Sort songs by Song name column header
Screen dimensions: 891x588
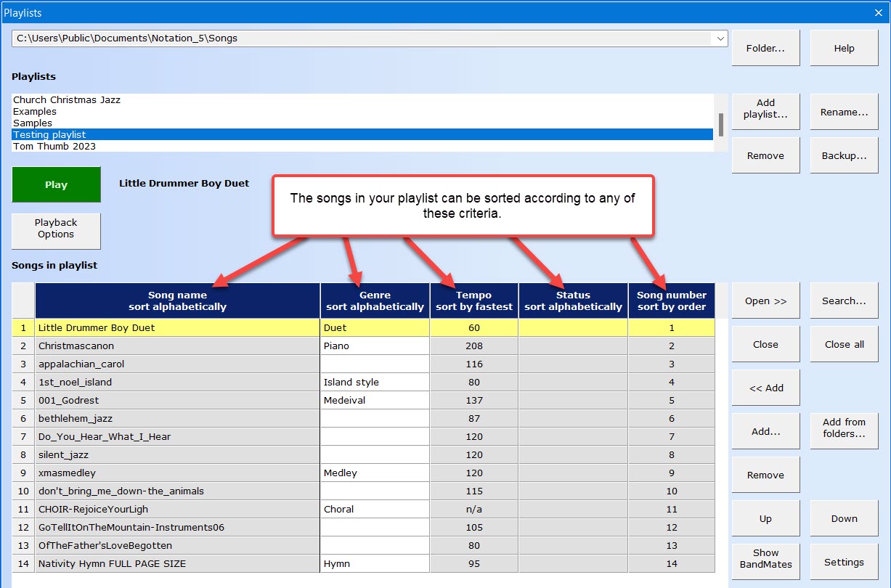(x=177, y=301)
